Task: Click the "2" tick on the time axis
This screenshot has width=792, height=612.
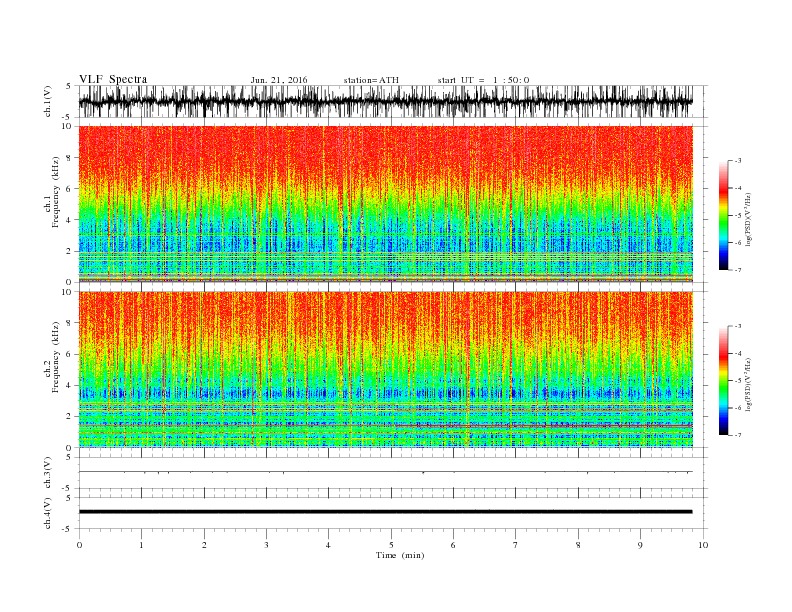Action: [204, 545]
